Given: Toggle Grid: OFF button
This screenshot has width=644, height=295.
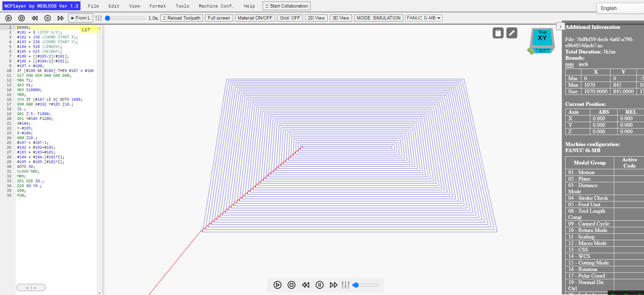Looking at the screenshot, I should point(290,18).
